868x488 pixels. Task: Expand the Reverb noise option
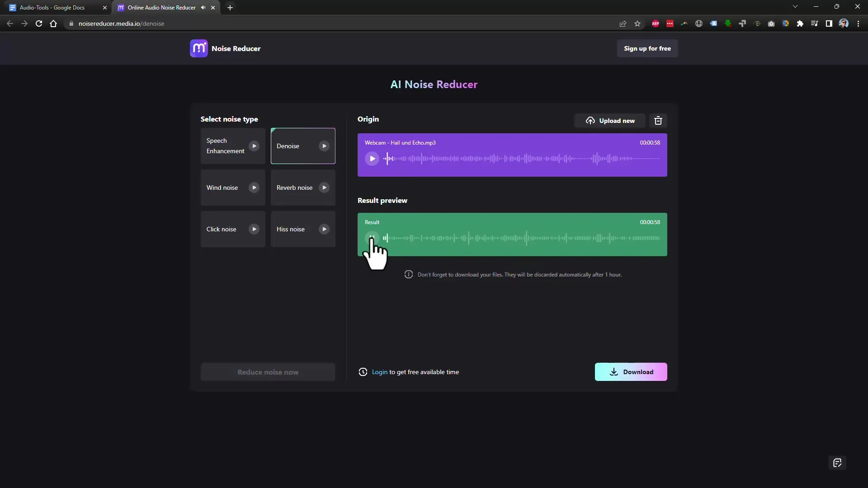click(x=324, y=188)
